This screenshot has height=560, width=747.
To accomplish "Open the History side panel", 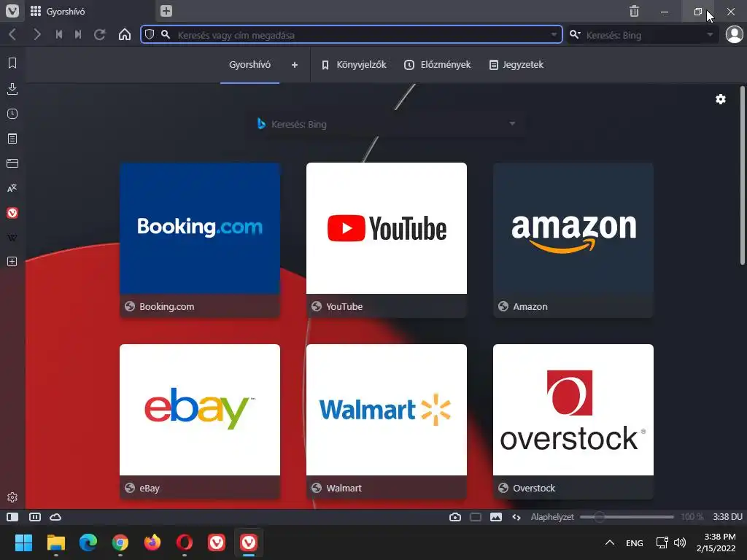I will [12, 114].
